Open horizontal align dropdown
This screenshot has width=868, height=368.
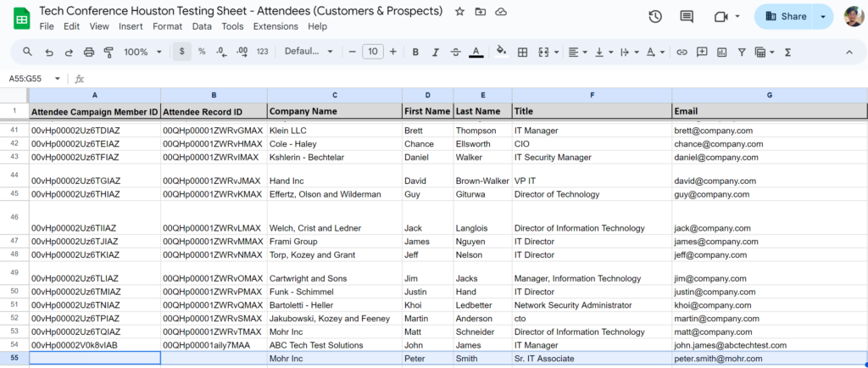(577, 52)
